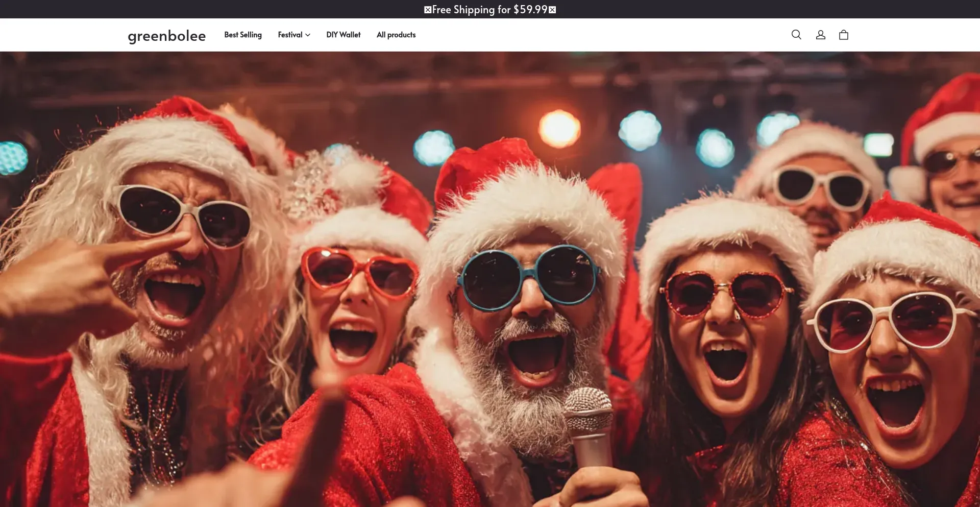Click the account profile icon
The image size is (980, 507).
[x=820, y=35]
